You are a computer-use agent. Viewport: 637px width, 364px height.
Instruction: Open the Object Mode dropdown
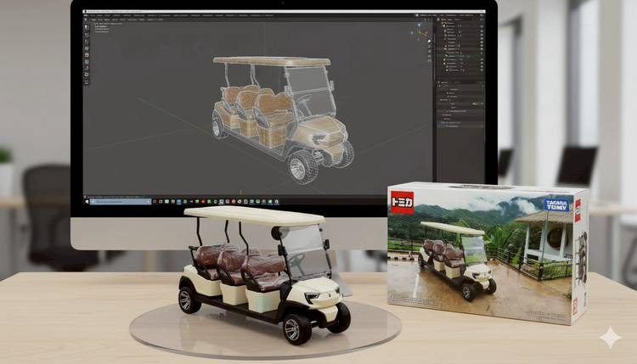94,21
